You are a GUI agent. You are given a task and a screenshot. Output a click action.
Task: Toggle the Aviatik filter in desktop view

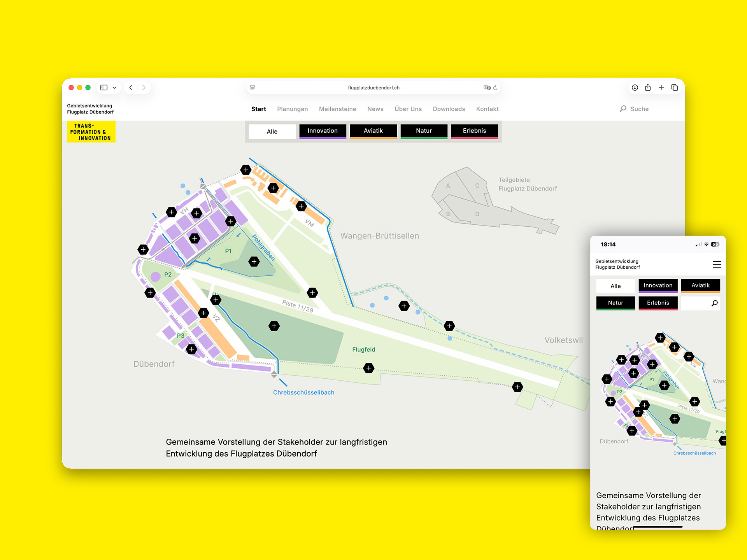pyautogui.click(x=373, y=131)
